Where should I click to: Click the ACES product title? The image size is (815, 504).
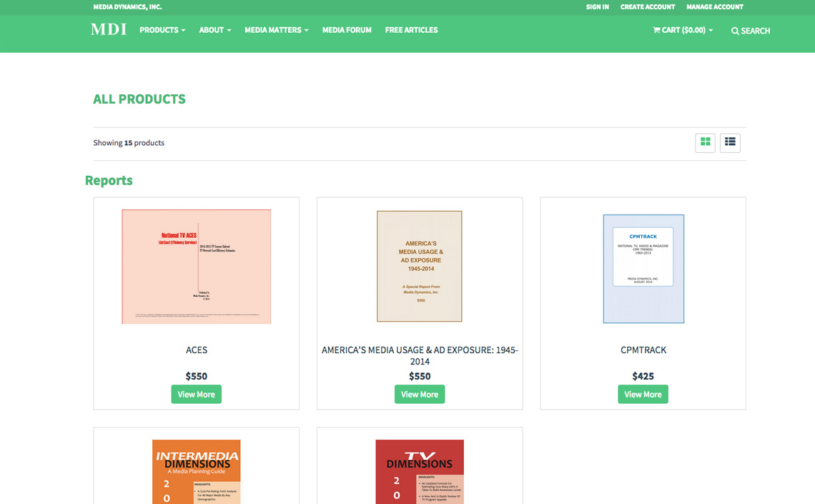tap(197, 350)
